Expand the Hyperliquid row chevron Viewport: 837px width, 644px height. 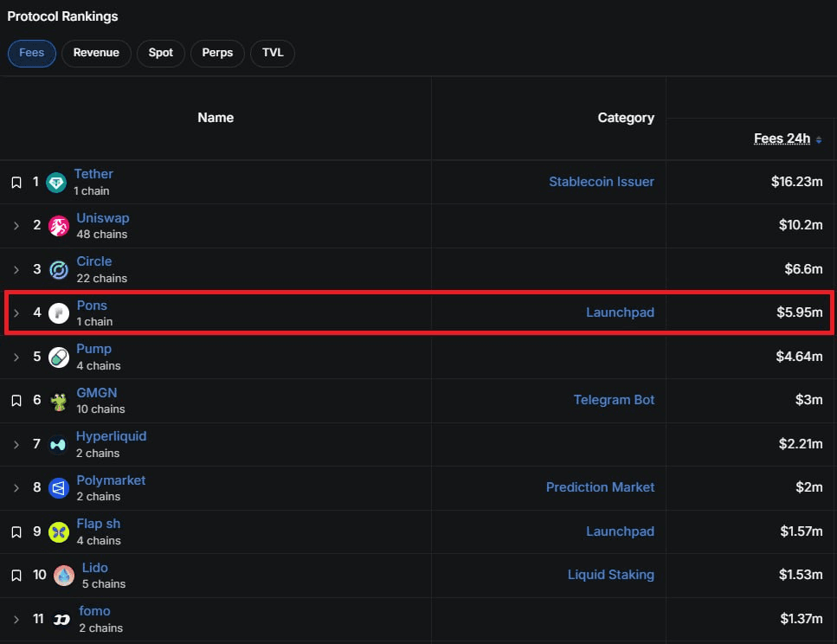16,444
